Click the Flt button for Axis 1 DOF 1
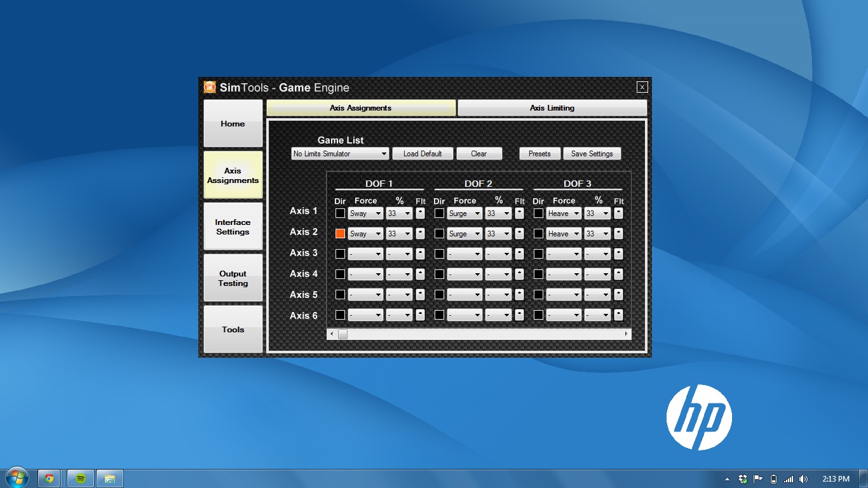 420,213
